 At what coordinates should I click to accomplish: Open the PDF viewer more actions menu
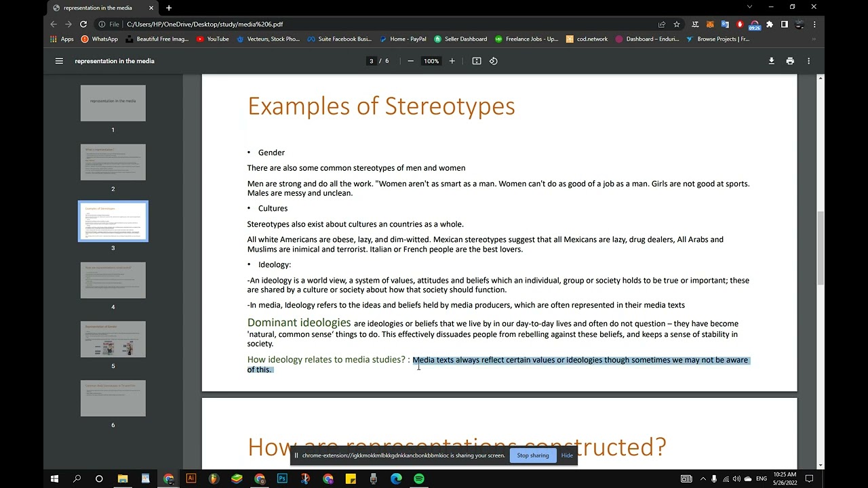pyautogui.click(x=808, y=61)
